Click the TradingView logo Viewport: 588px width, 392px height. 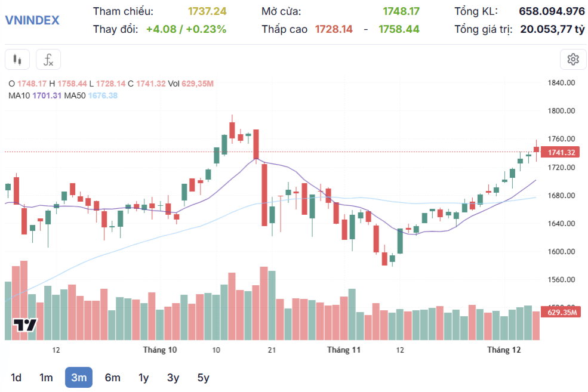(25, 325)
